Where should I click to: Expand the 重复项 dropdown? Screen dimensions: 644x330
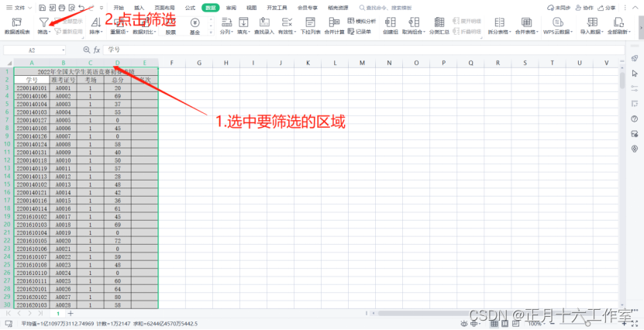128,32
